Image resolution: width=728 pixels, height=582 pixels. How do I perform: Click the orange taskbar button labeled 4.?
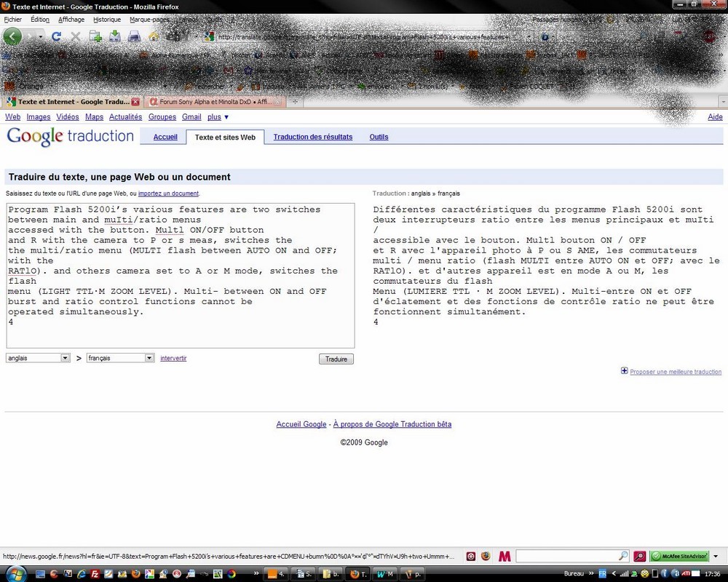point(276,574)
